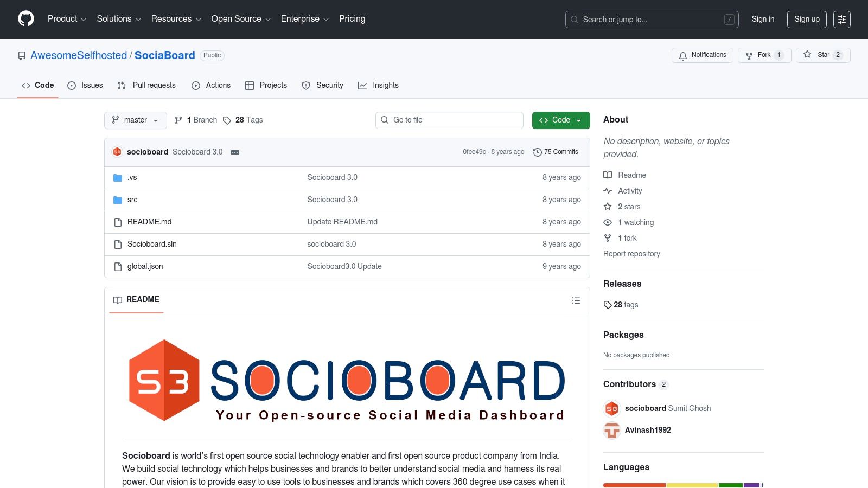Open the README.md file
The height and width of the screenshot is (488, 868).
[149, 222]
